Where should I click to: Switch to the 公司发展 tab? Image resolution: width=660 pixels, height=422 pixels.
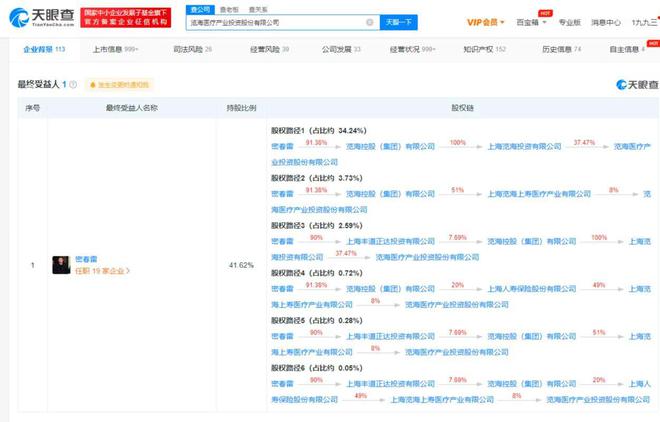click(x=341, y=49)
